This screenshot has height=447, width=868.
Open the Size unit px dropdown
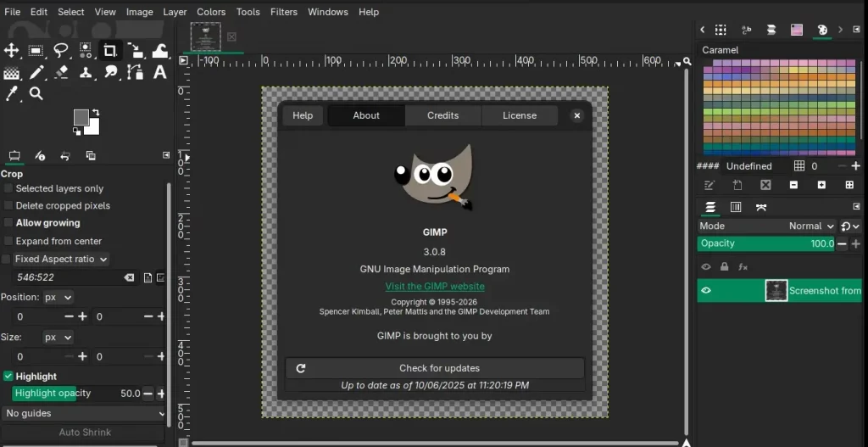point(58,338)
